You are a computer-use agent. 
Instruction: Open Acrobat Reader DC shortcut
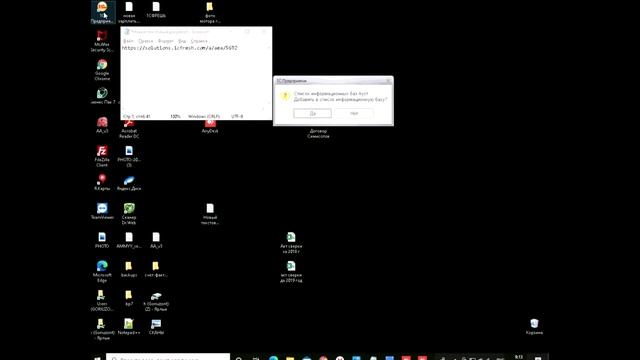point(129,128)
